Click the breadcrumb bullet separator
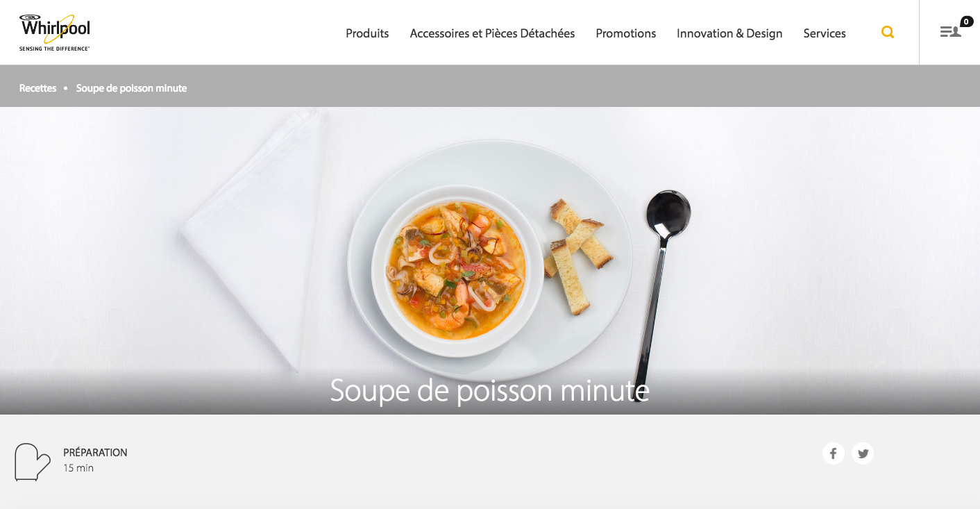This screenshot has width=980, height=509. tap(66, 88)
